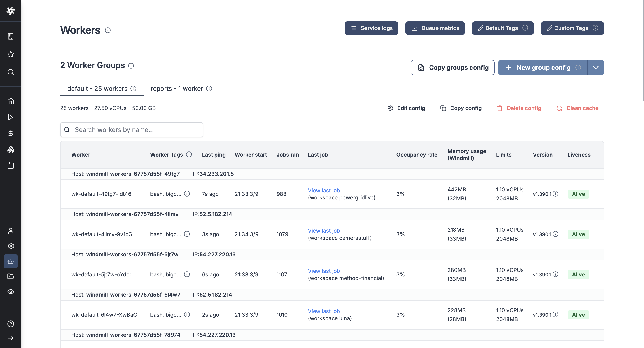Open View last job for workspace luna

[x=324, y=311]
